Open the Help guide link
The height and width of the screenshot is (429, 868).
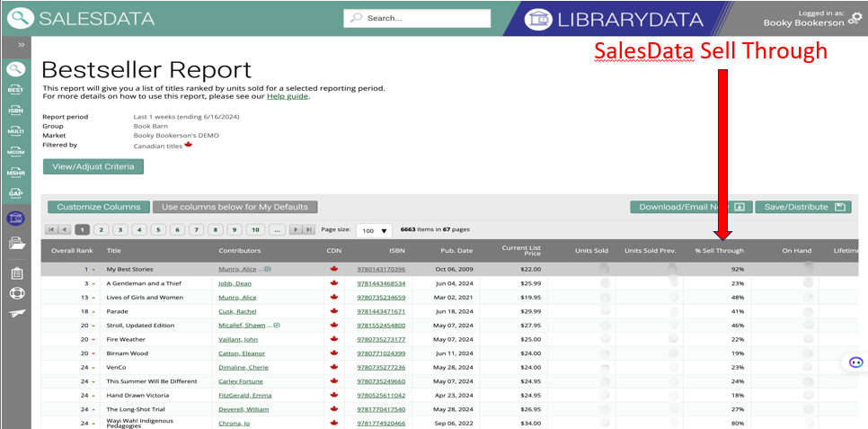click(x=288, y=96)
